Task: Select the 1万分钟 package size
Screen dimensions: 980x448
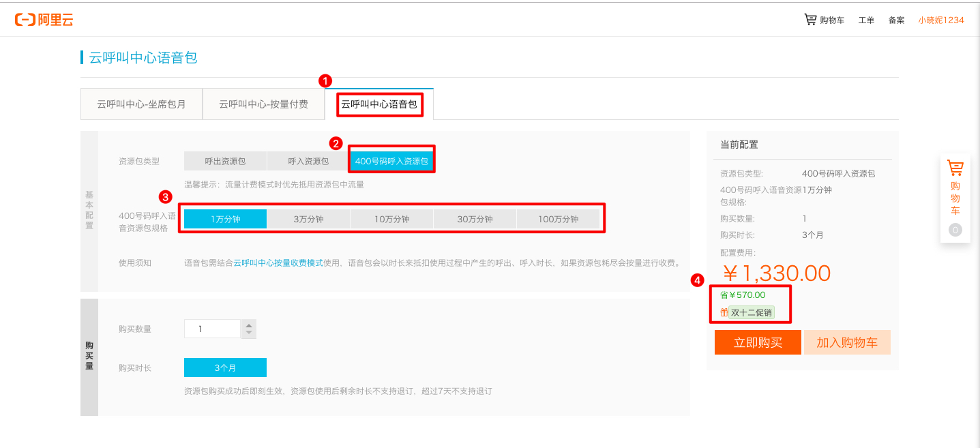Action: coord(225,219)
